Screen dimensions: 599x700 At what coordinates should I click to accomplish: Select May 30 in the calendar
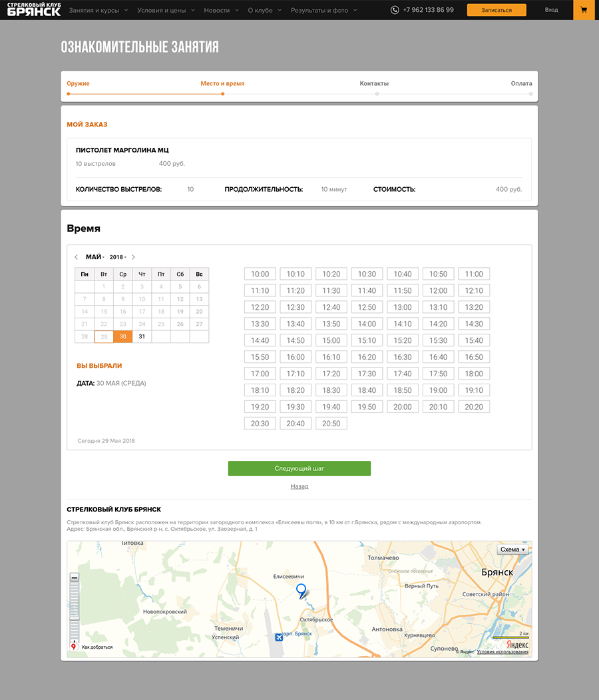(122, 336)
